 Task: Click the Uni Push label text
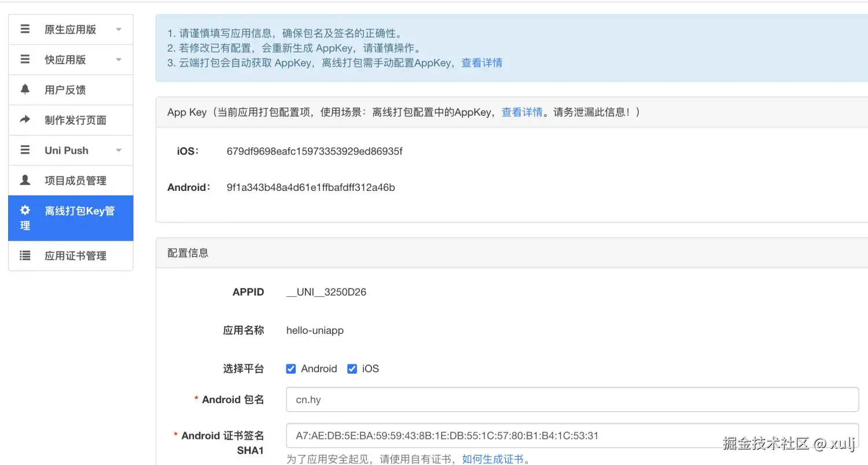(67, 150)
